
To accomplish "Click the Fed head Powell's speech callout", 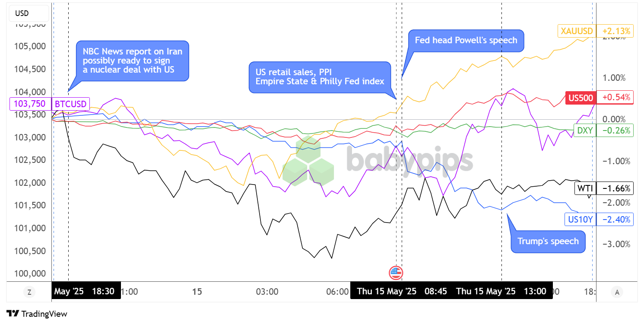I will (466, 40).
